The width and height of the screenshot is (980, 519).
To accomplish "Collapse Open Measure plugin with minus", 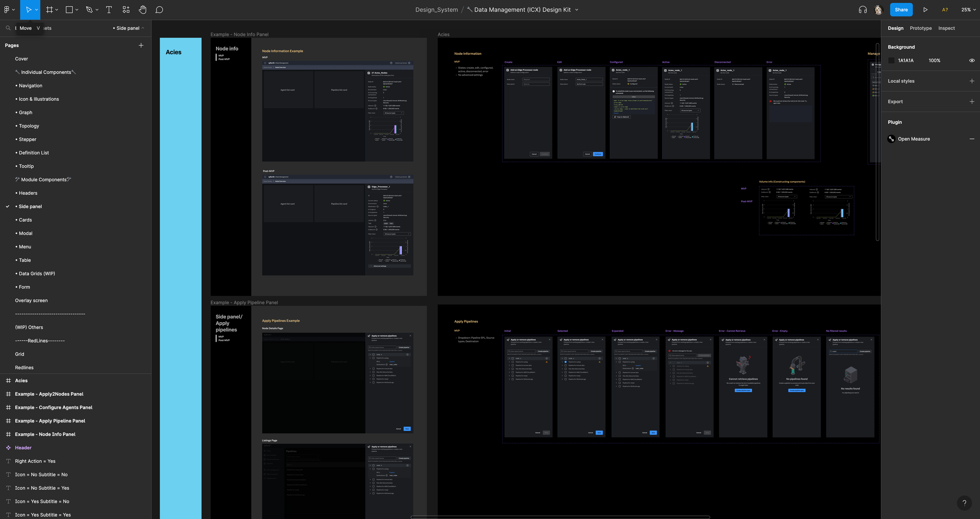I will [972, 139].
